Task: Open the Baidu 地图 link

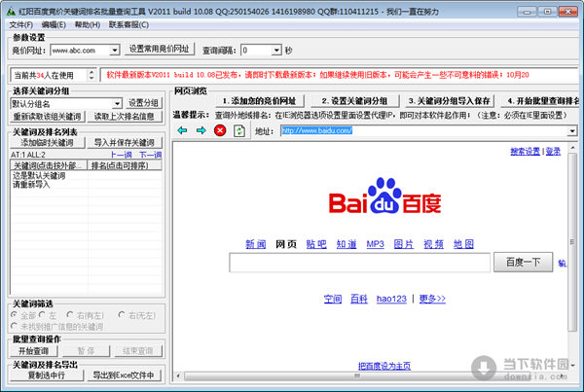Action: (x=463, y=244)
